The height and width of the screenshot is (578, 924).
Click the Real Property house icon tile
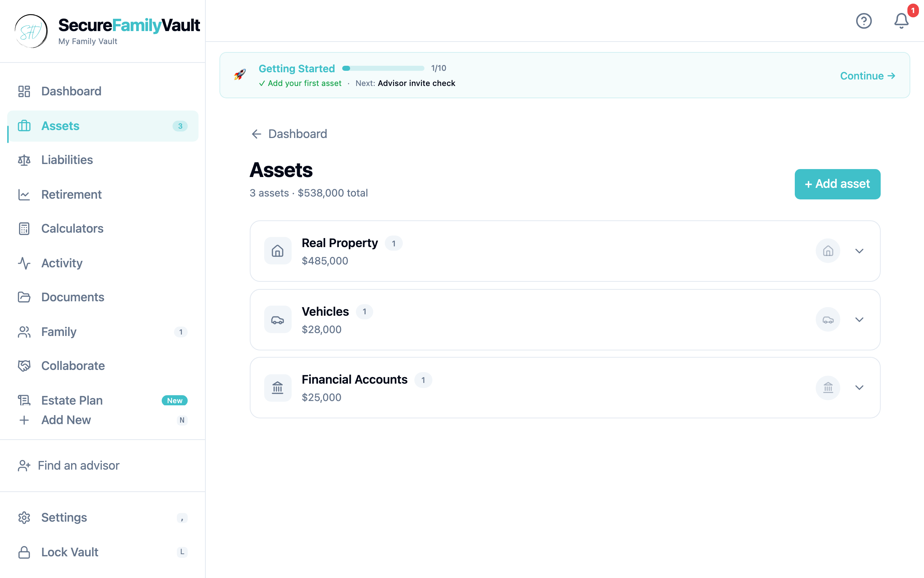click(278, 251)
